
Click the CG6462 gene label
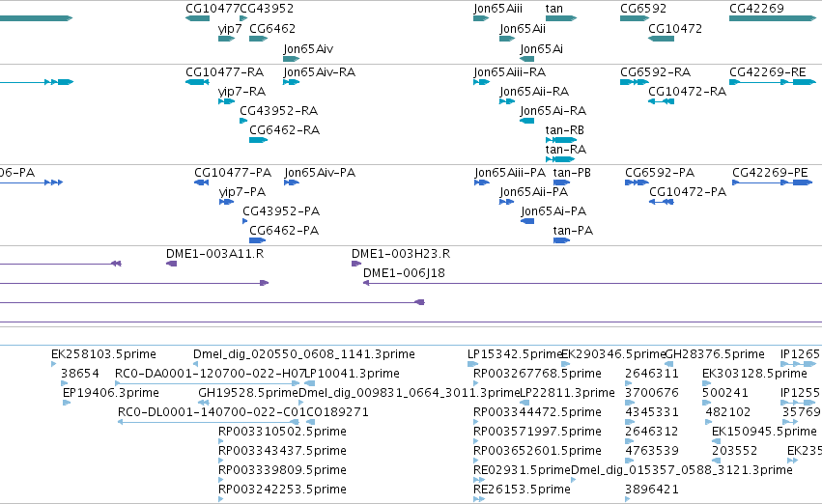point(272,28)
